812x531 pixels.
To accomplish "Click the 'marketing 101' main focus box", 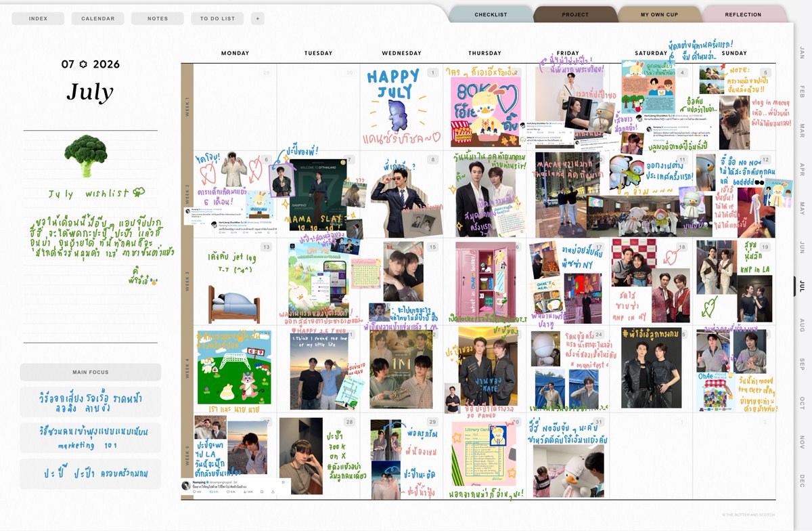I will coord(90,438).
